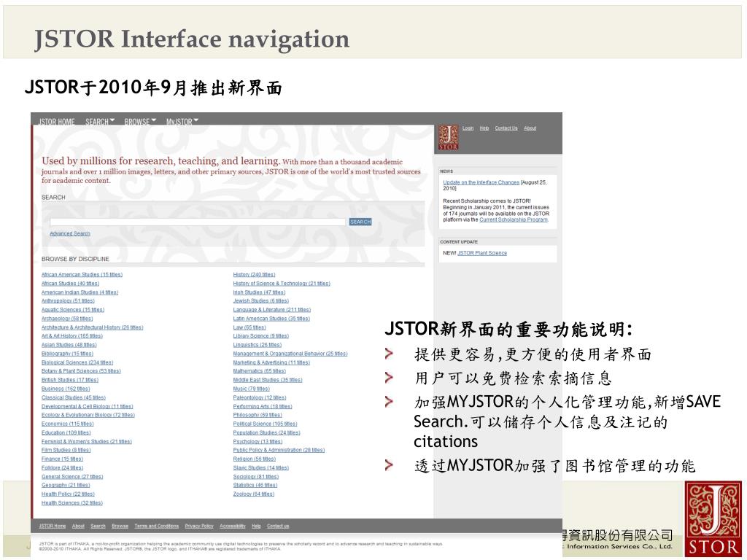The width and height of the screenshot is (747, 560).
Task: Click footer JSTOR Home link
Action: pos(52,526)
